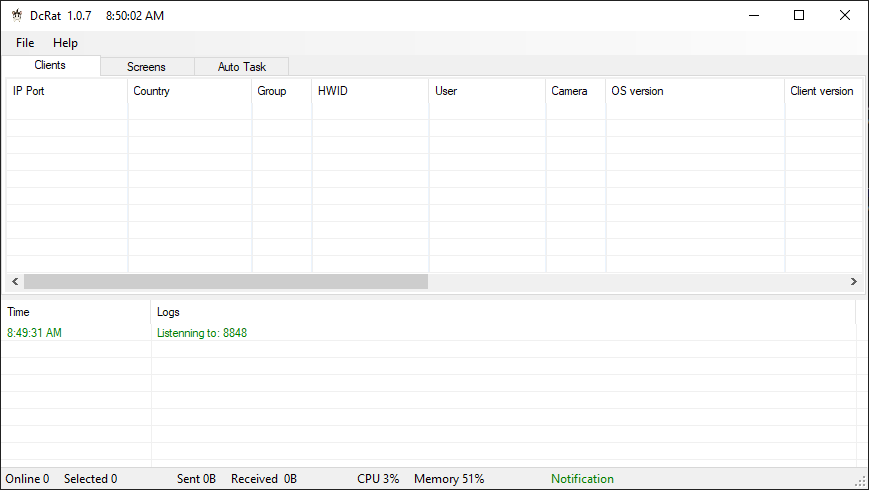Click the horizontal scrollbar thumb
The width and height of the screenshot is (869, 490).
(225, 282)
